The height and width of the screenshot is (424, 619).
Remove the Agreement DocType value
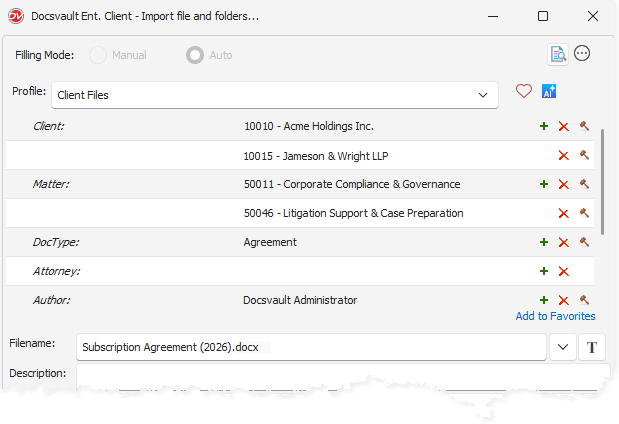pyautogui.click(x=563, y=242)
